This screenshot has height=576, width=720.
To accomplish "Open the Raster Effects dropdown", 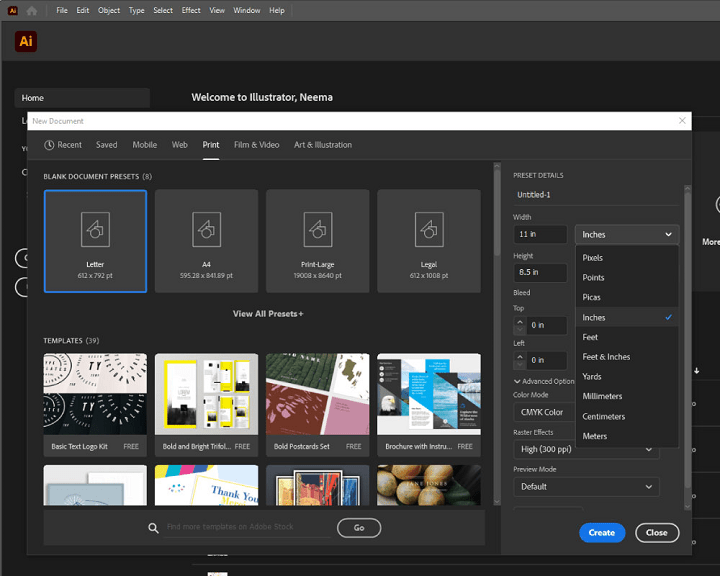I will pyautogui.click(x=586, y=449).
